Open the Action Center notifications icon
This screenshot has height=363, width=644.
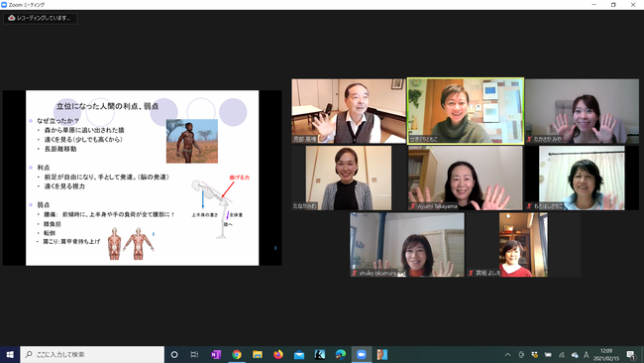[x=631, y=355]
